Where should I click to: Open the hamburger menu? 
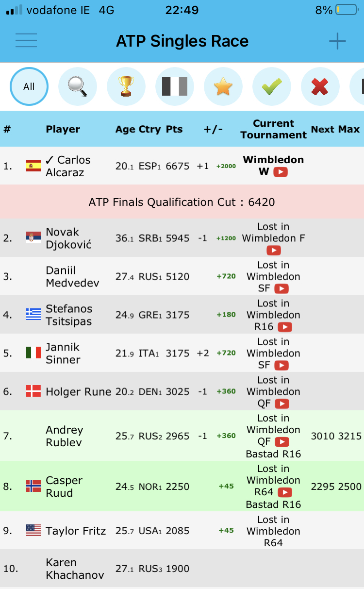click(x=26, y=40)
